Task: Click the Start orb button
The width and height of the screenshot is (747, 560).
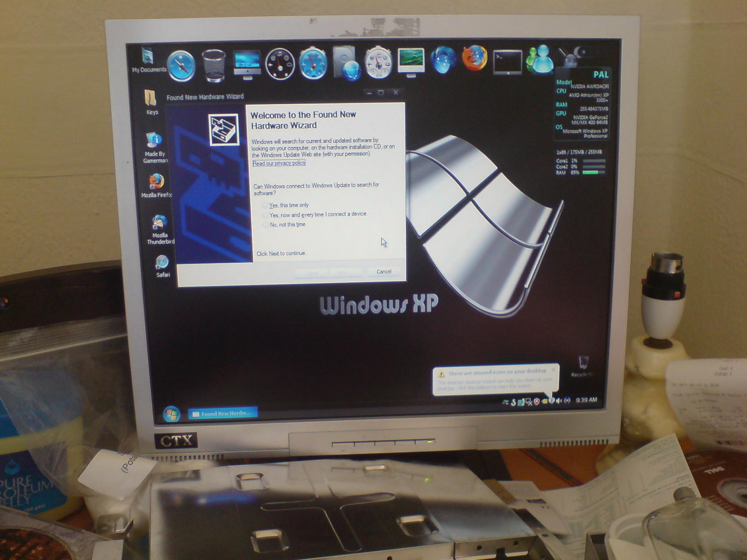Action: click(x=171, y=414)
